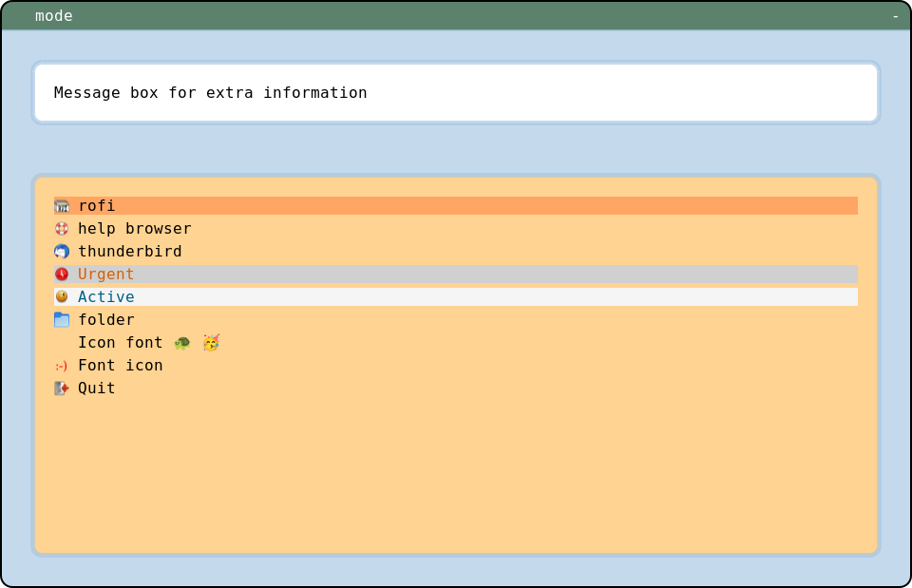Image resolution: width=912 pixels, height=588 pixels.
Task: Pick the Active row label
Action: pos(106,297)
